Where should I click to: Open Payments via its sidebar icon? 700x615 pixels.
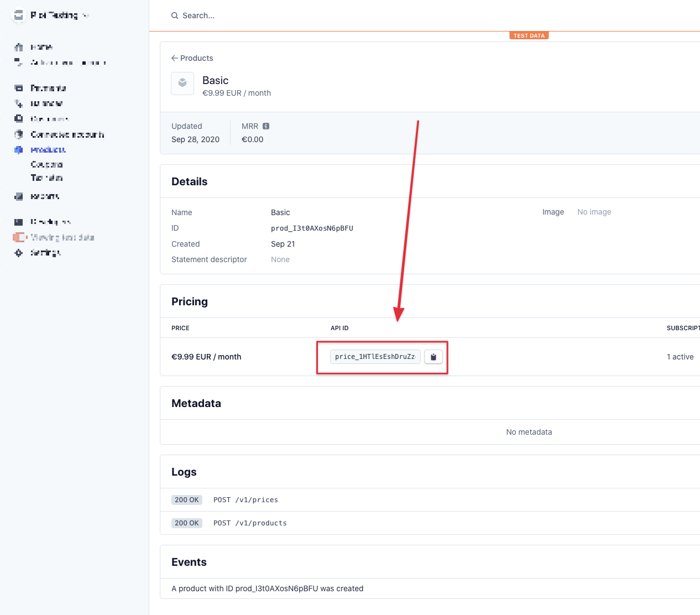coord(19,88)
